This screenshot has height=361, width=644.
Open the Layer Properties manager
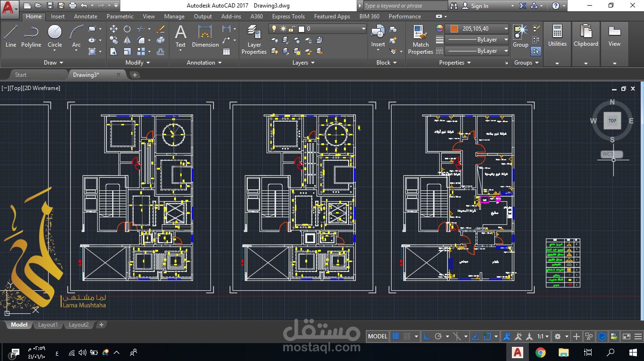(x=254, y=40)
